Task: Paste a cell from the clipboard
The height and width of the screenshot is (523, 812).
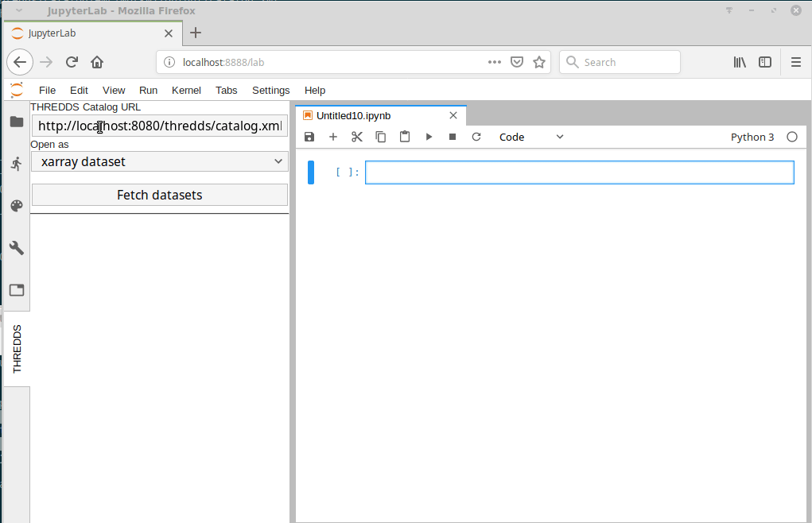Action: point(405,137)
